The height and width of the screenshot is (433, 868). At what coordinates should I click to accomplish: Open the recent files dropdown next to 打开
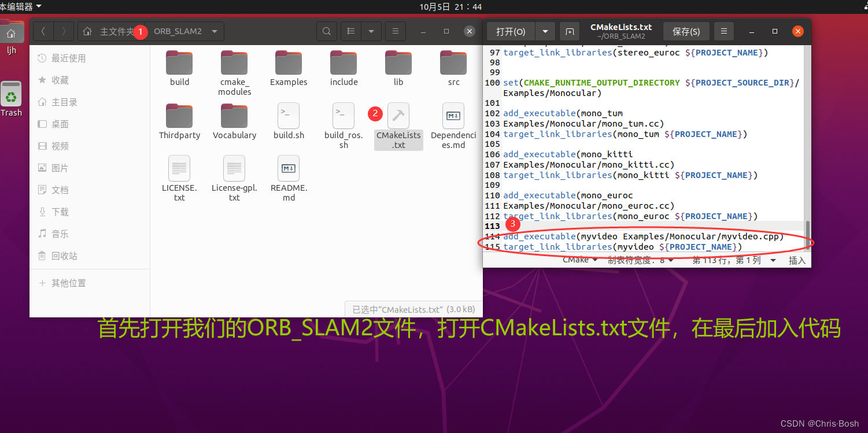545,31
